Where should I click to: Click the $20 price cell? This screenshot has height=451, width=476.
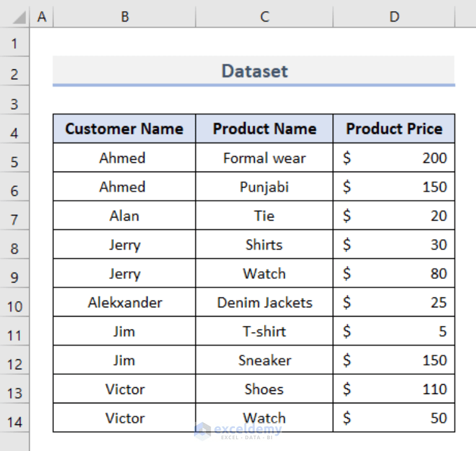(x=394, y=216)
